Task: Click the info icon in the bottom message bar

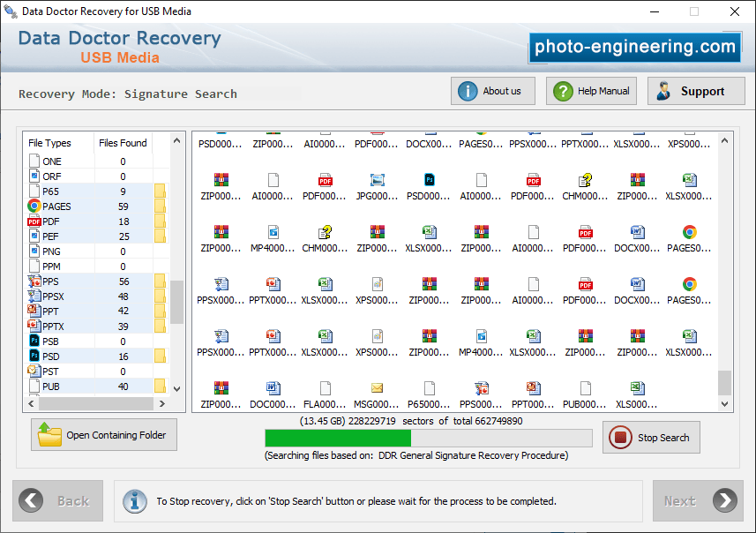Action: (x=135, y=501)
